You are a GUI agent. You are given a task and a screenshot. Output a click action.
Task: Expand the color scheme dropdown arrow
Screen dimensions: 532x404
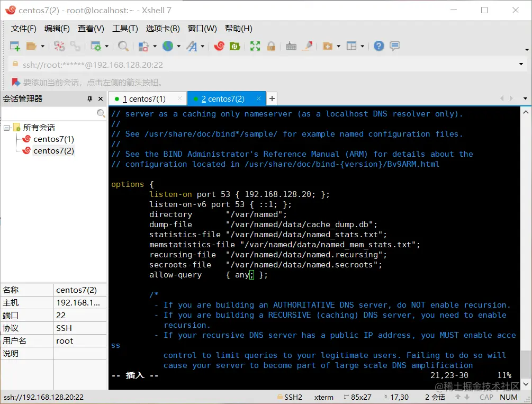tap(155, 46)
